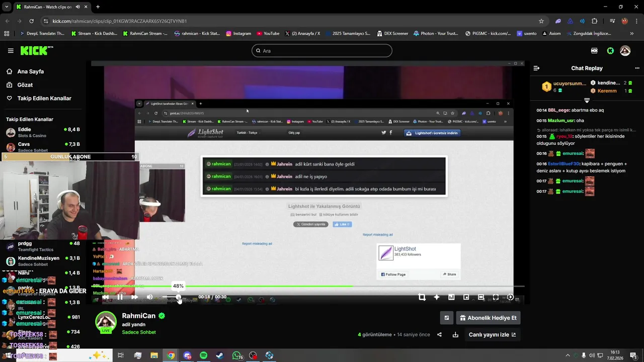644x362 pixels.
Task: Rewind the clip with the skip-back button
Action: [105, 297]
